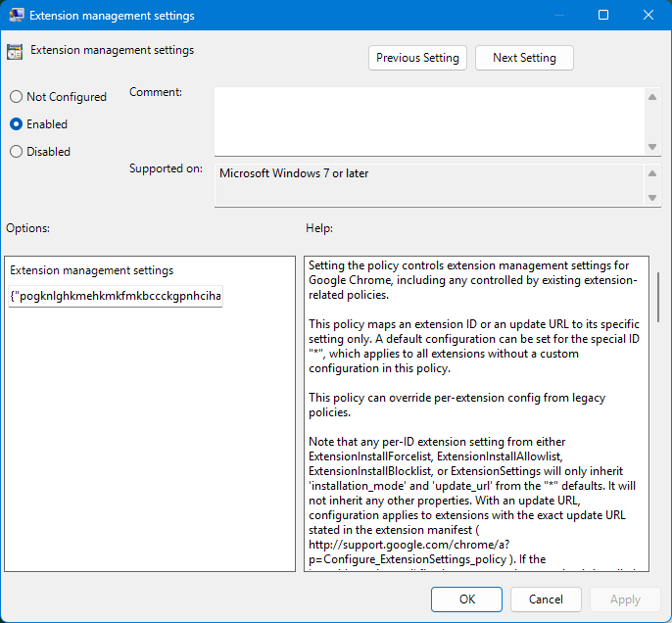Focus the Comment text box
This screenshot has height=623, width=672.
[x=429, y=121]
